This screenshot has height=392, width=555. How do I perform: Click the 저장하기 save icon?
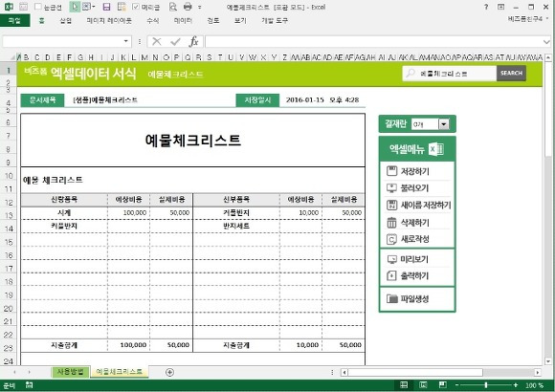pyautogui.click(x=391, y=171)
